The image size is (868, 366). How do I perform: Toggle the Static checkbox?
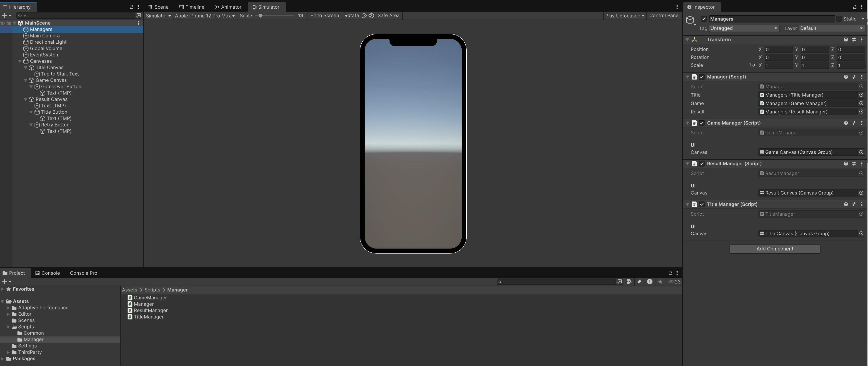pos(839,19)
